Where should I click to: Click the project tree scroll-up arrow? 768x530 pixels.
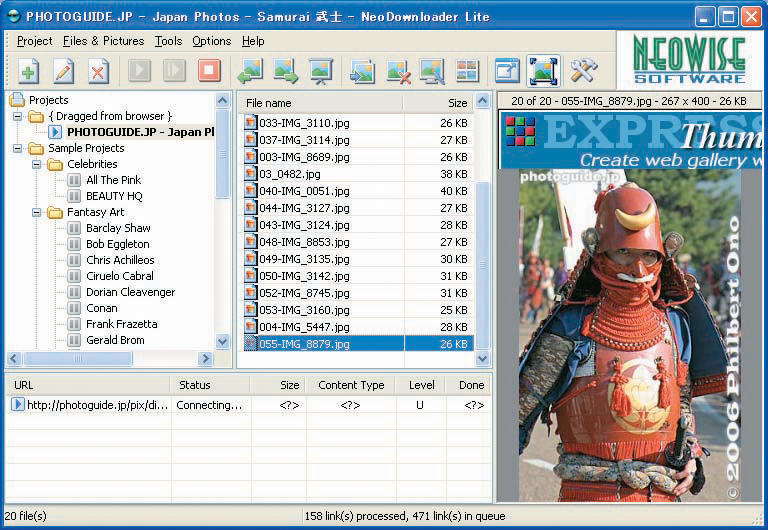pos(222,101)
